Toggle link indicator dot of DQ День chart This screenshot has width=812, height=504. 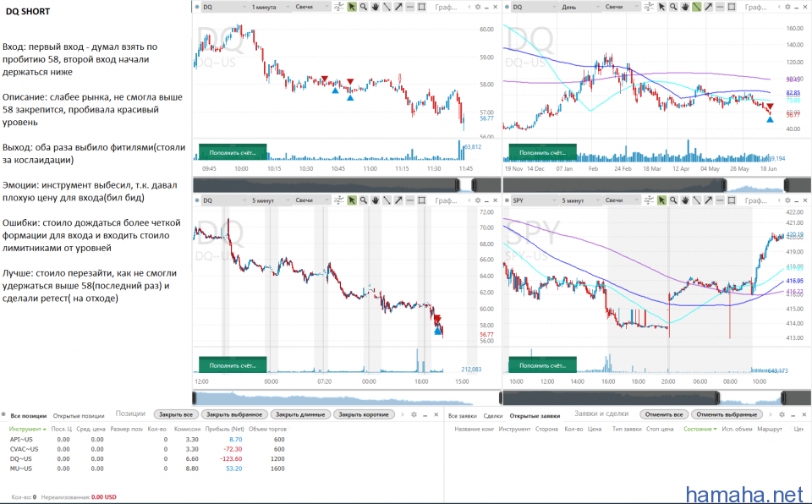pyautogui.click(x=507, y=7)
